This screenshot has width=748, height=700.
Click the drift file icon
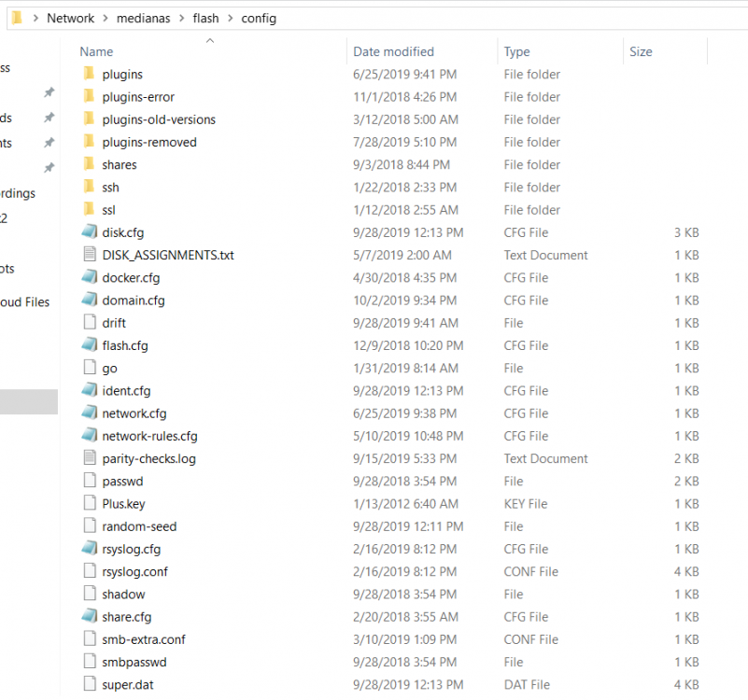(90, 322)
